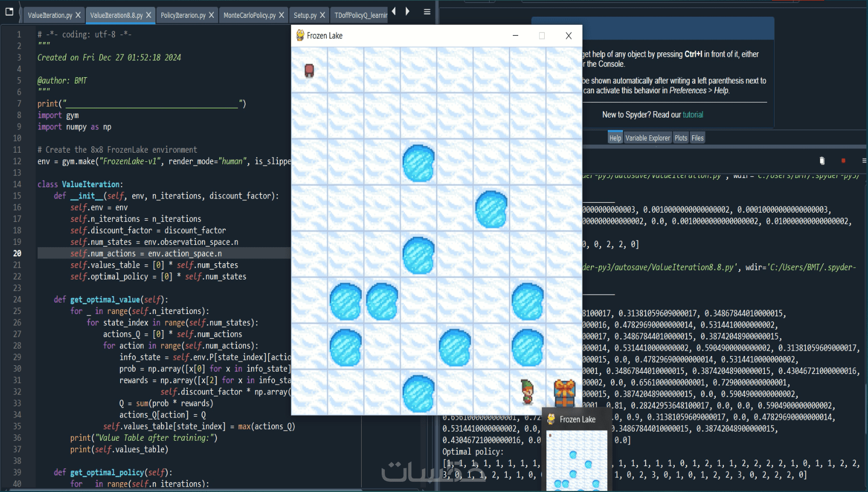Viewport: 868px width, 492px height.
Task: Close the ValueIteration.py tab
Action: coord(78,15)
